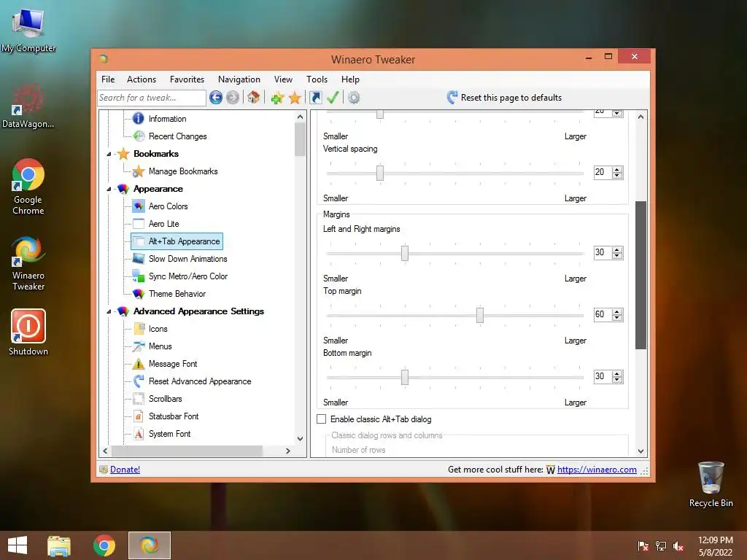Click the Donate! link
This screenshot has width=747, height=560.
click(x=125, y=470)
